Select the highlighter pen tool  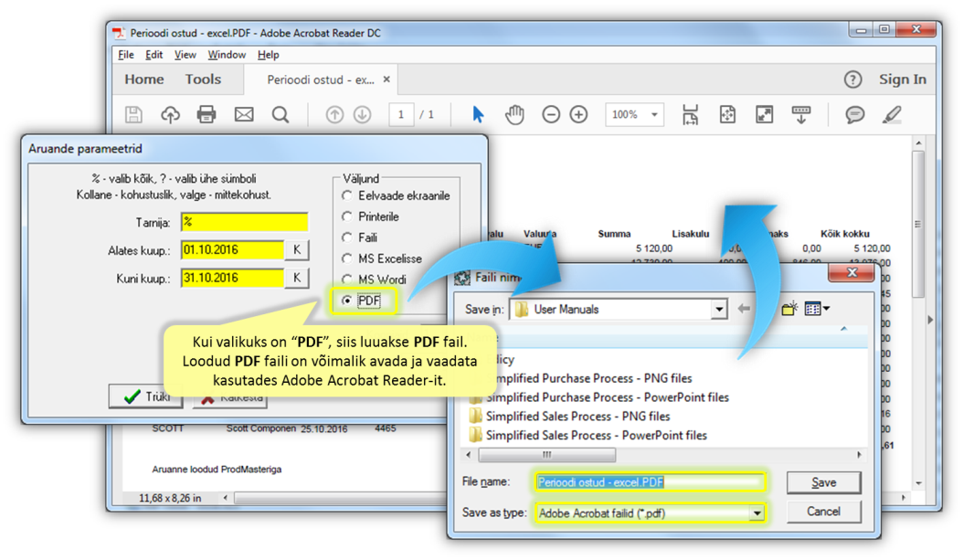[x=892, y=114]
